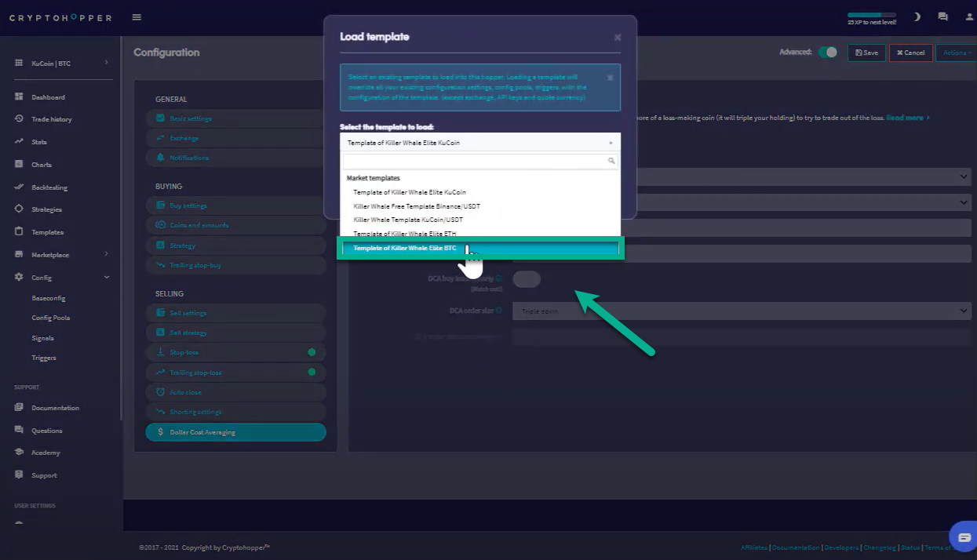
Task: Enable the DCA buy immediately toggle
Action: click(x=527, y=279)
